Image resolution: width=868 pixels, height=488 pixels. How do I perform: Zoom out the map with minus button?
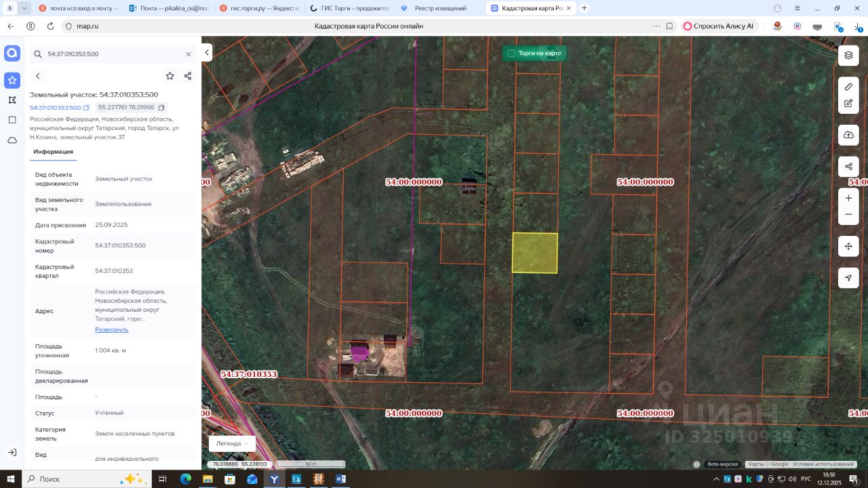[848, 215]
